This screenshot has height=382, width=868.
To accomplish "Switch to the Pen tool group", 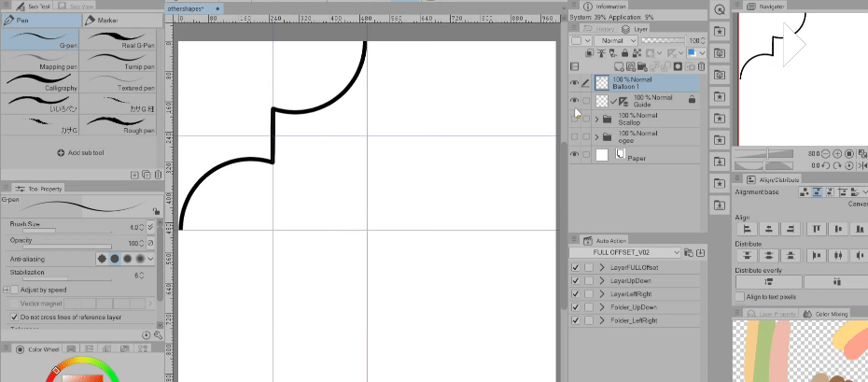I will pyautogui.click(x=41, y=21).
